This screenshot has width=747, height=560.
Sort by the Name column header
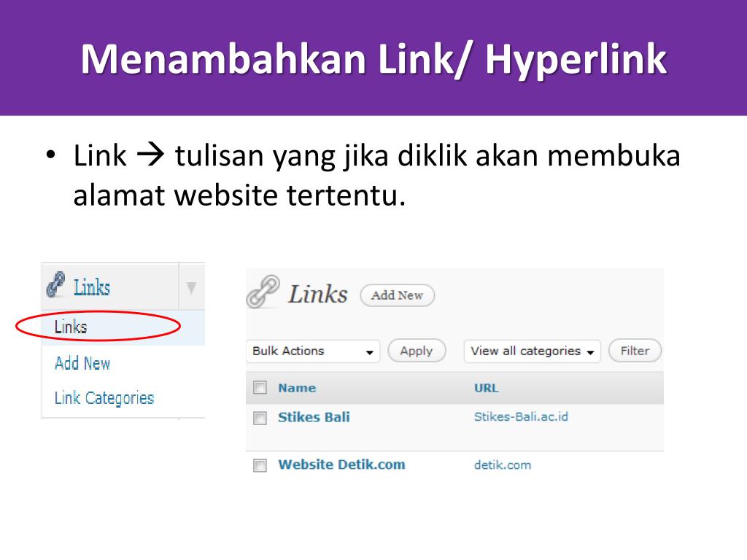297,388
